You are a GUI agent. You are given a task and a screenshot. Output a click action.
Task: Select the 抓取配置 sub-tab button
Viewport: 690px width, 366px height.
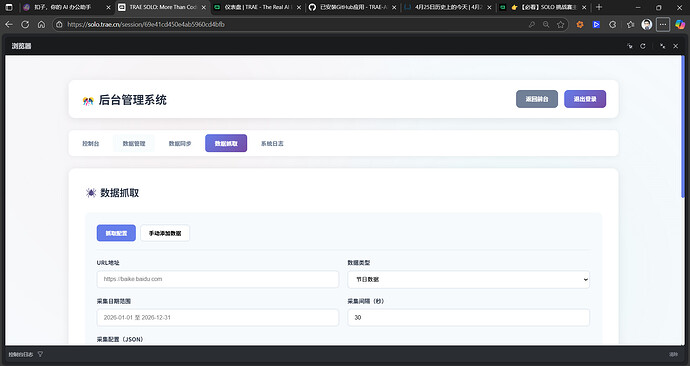116,233
